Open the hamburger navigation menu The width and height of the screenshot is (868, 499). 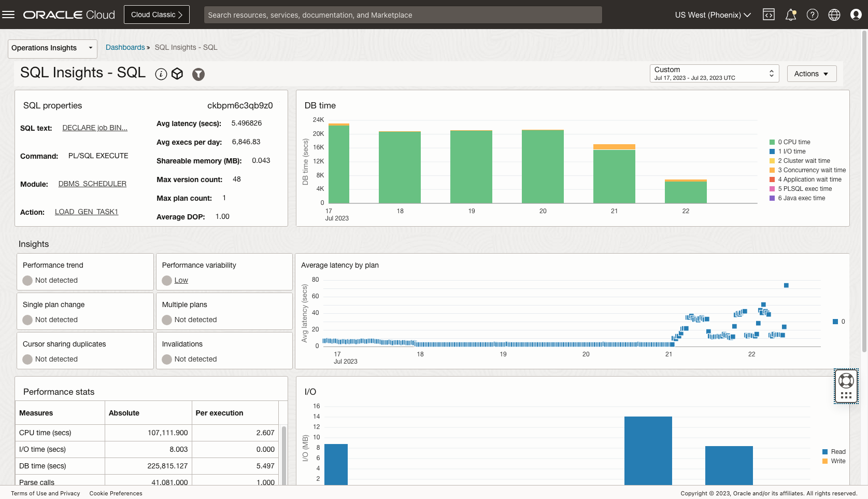pyautogui.click(x=8, y=15)
